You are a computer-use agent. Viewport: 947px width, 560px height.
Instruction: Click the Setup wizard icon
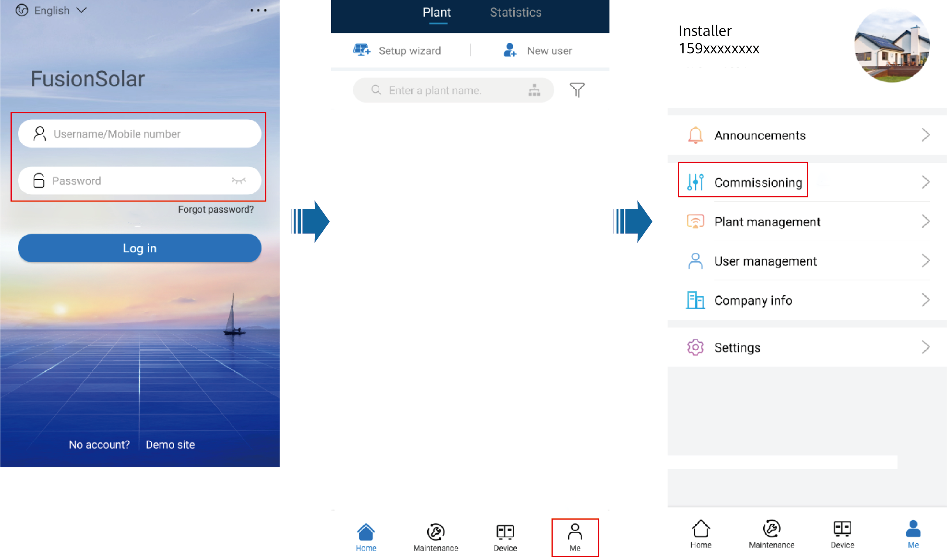(361, 50)
